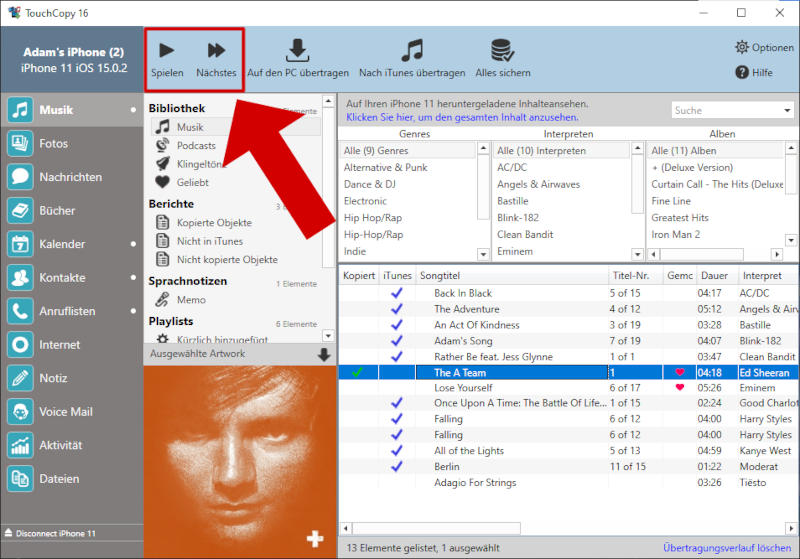
Task: Open Optionen gear settings
Action: [x=764, y=47]
